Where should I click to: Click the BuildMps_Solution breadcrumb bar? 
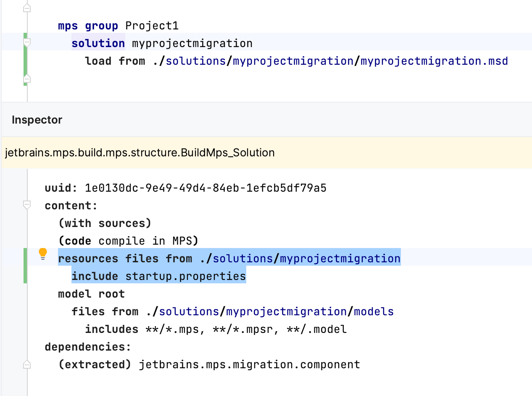[139, 153]
